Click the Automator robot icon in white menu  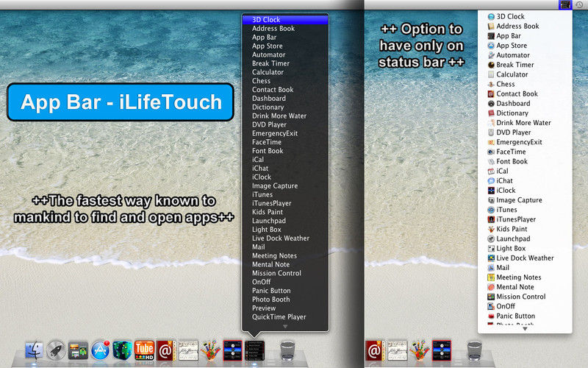point(491,55)
